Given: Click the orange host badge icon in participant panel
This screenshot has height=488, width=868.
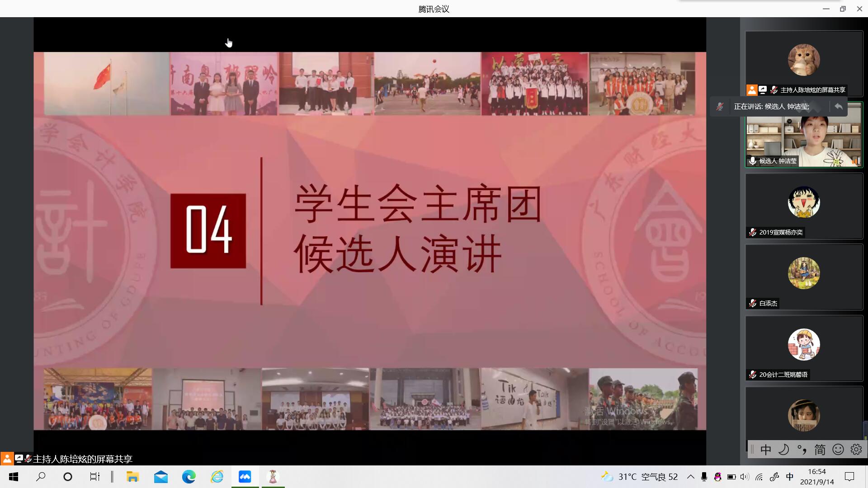Looking at the screenshot, I should pos(752,90).
